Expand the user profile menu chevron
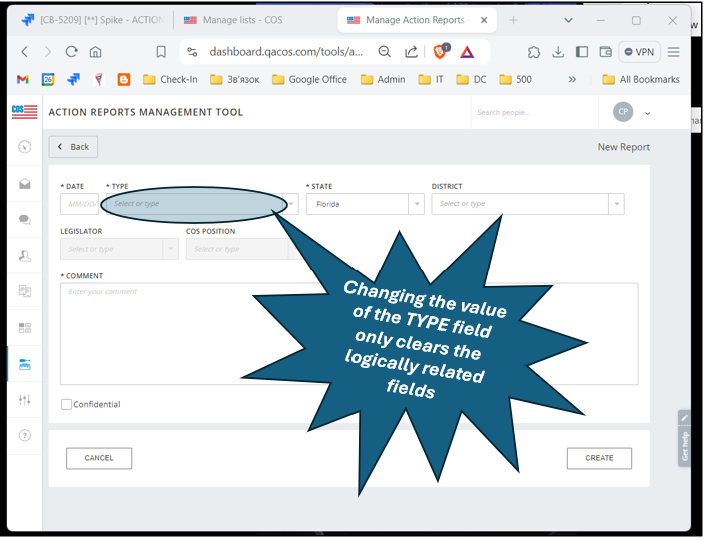 point(647,113)
